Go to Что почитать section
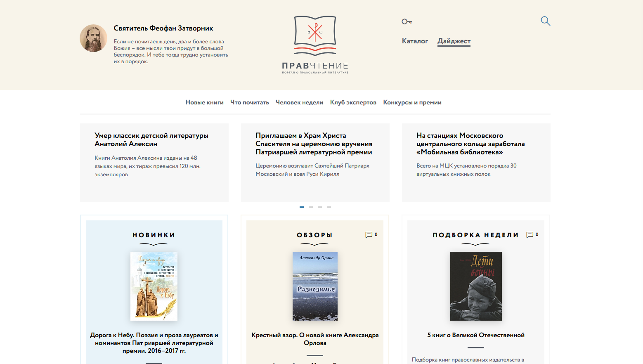 point(250,102)
